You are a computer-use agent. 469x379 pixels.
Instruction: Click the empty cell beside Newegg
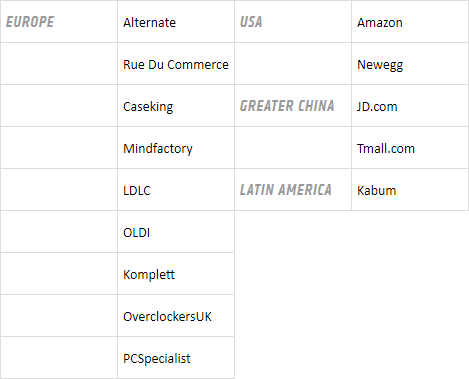click(x=293, y=64)
